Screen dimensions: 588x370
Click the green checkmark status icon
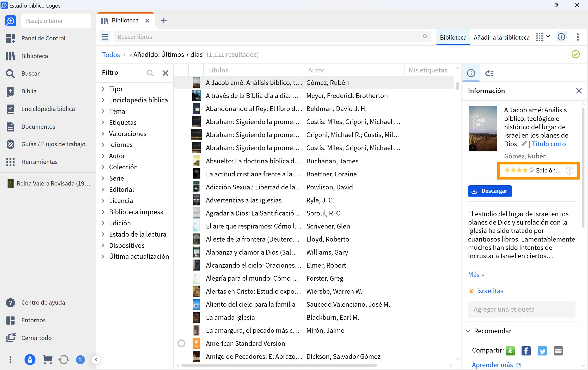(575, 54)
